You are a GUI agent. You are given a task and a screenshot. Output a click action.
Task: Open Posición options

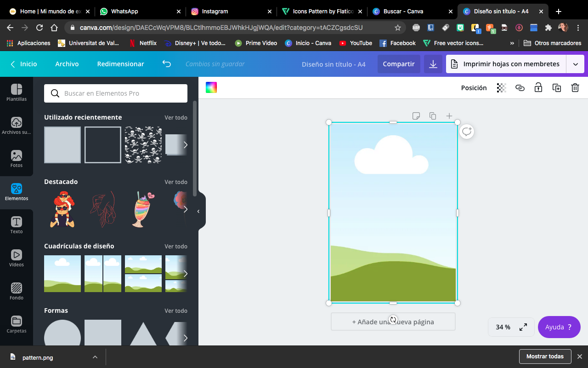click(x=474, y=88)
